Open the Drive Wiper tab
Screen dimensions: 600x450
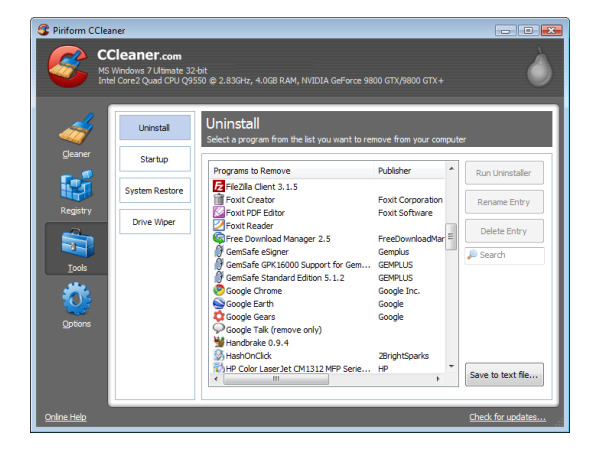pyautogui.click(x=154, y=221)
